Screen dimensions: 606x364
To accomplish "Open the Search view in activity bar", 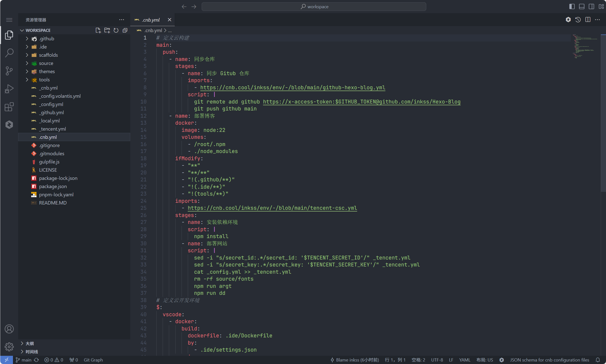I will pyautogui.click(x=9, y=53).
